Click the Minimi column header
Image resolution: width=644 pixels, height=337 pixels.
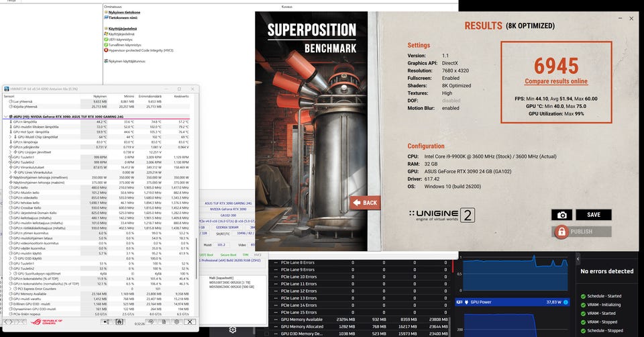(x=129, y=96)
